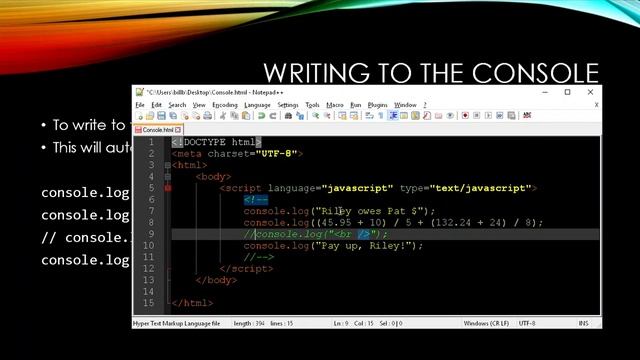640x360 pixels.
Task: Click line number 15 in the margin
Action: (149, 303)
